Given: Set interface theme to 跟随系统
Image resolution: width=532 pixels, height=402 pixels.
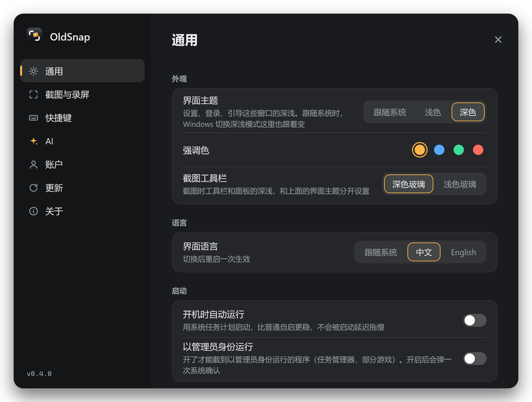Looking at the screenshot, I should coord(390,112).
